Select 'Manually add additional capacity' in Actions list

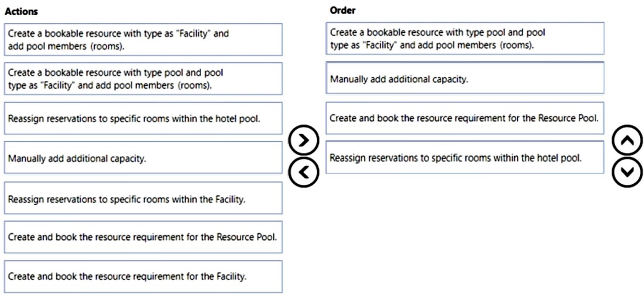point(143,158)
